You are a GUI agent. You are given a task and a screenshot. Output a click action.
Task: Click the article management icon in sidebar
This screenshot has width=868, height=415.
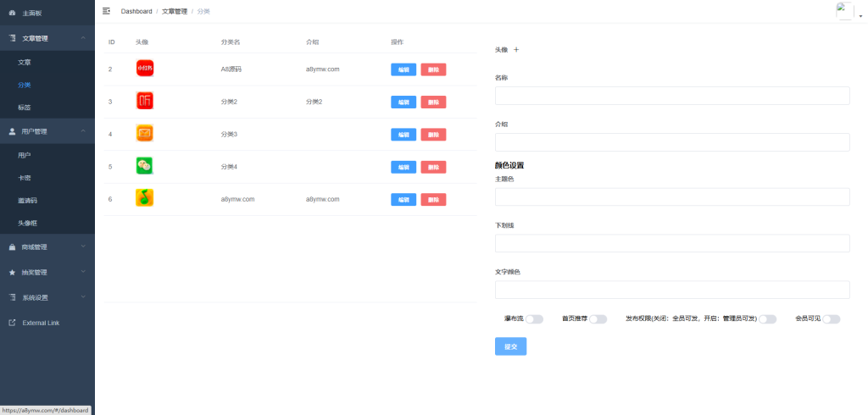click(x=12, y=38)
